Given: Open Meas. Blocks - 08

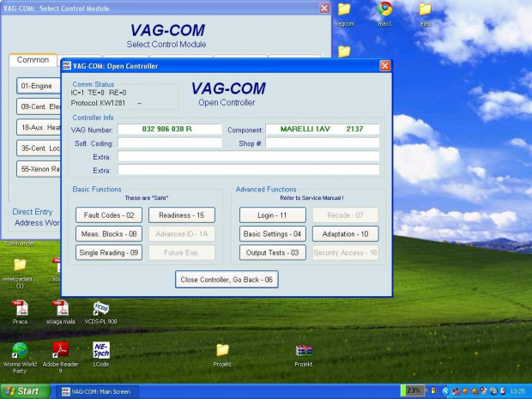Looking at the screenshot, I should pyautogui.click(x=109, y=233).
